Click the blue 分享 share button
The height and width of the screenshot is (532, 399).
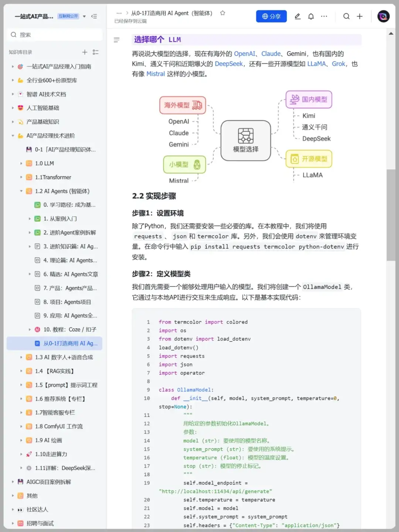(271, 16)
